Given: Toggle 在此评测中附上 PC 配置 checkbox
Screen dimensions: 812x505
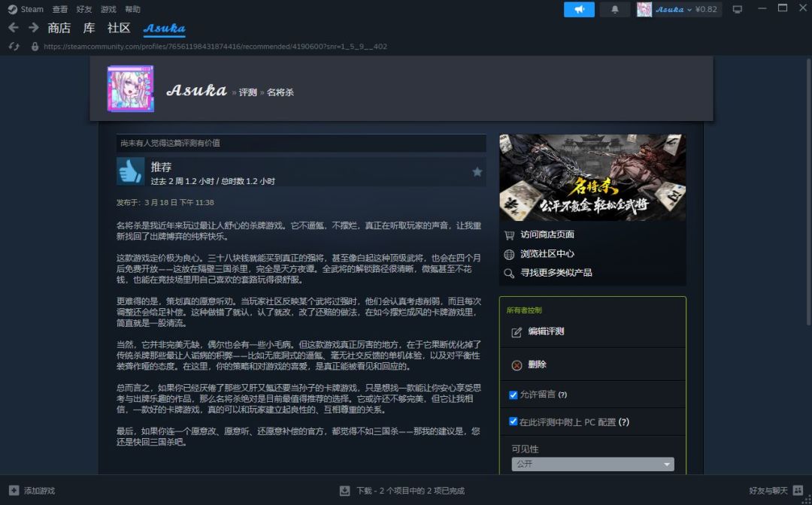Looking at the screenshot, I should coord(514,422).
